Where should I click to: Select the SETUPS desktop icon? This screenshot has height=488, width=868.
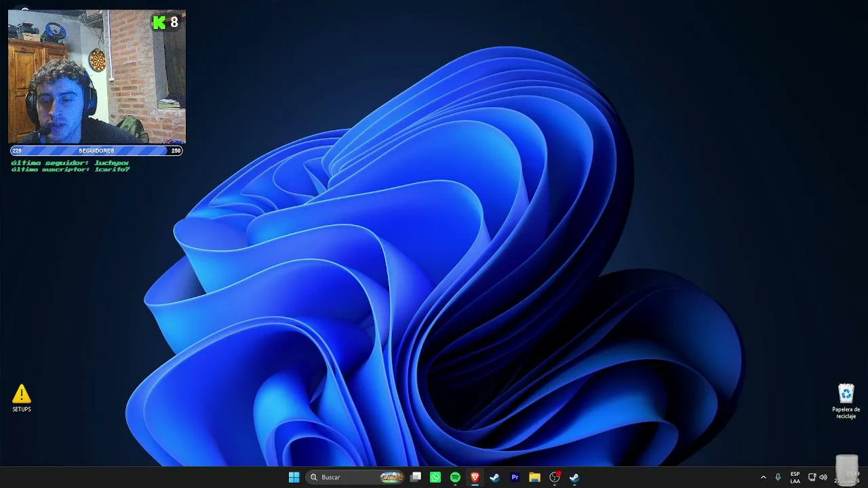pos(22,399)
